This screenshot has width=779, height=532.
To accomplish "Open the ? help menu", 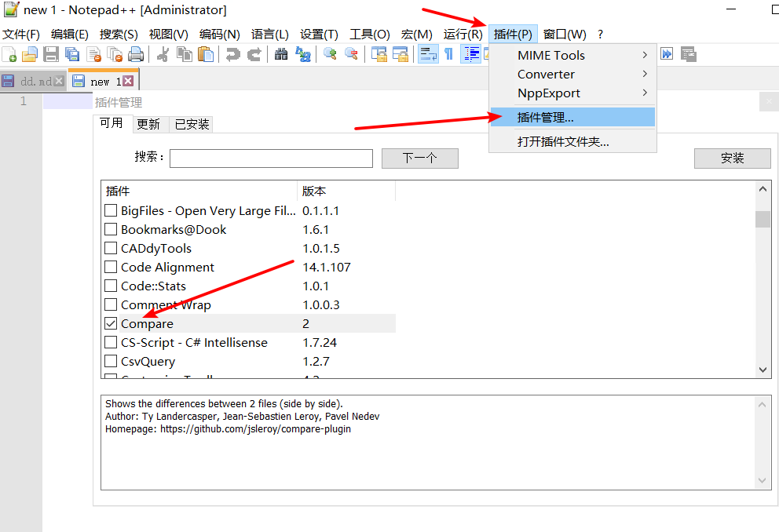I will tap(600, 35).
